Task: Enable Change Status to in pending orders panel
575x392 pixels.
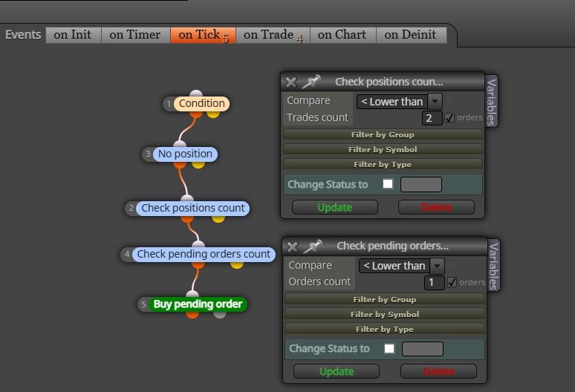Action: (x=389, y=348)
